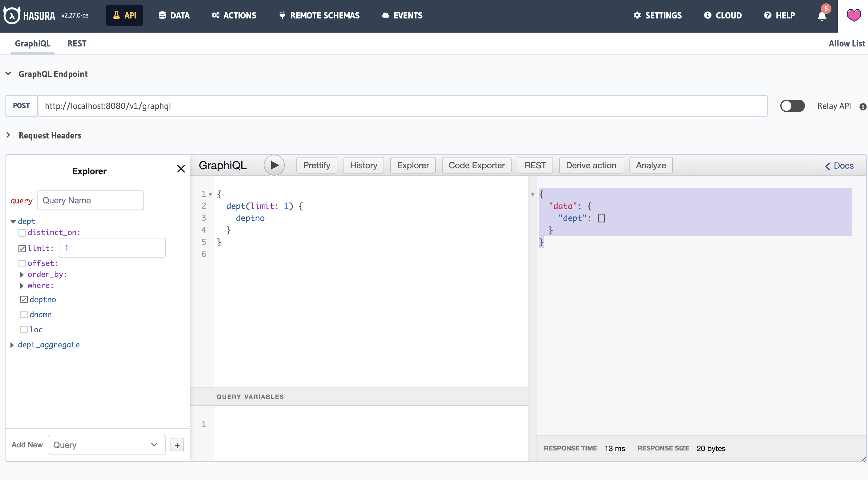Open SETTINGS via the gear icon

point(657,15)
